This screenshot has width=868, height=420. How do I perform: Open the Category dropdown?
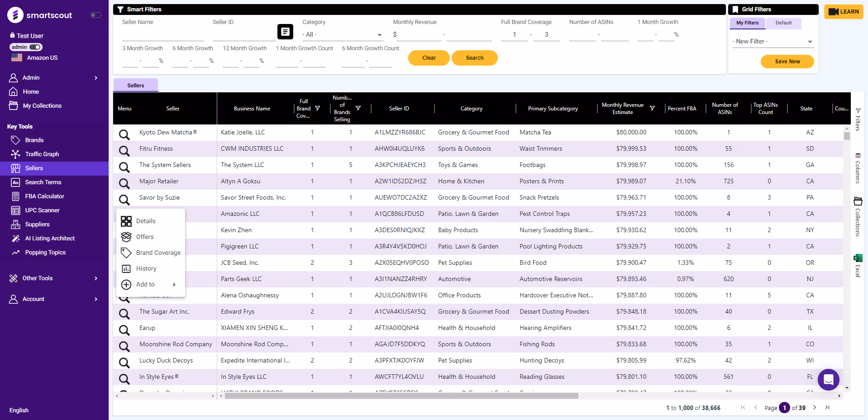coord(343,34)
